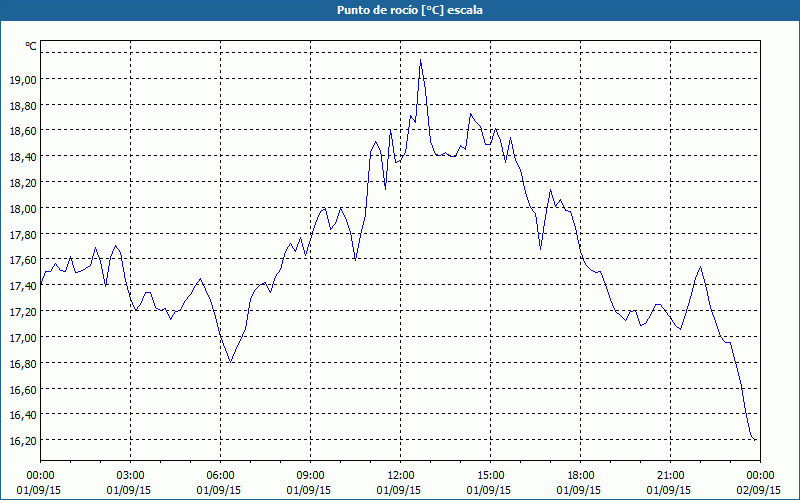Click the 17,20 y-axis value
The height and width of the screenshot is (500, 800).
pyautogui.click(x=23, y=311)
